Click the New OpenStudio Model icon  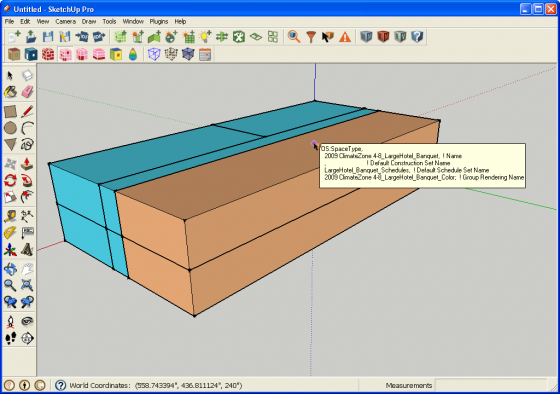click(x=14, y=37)
